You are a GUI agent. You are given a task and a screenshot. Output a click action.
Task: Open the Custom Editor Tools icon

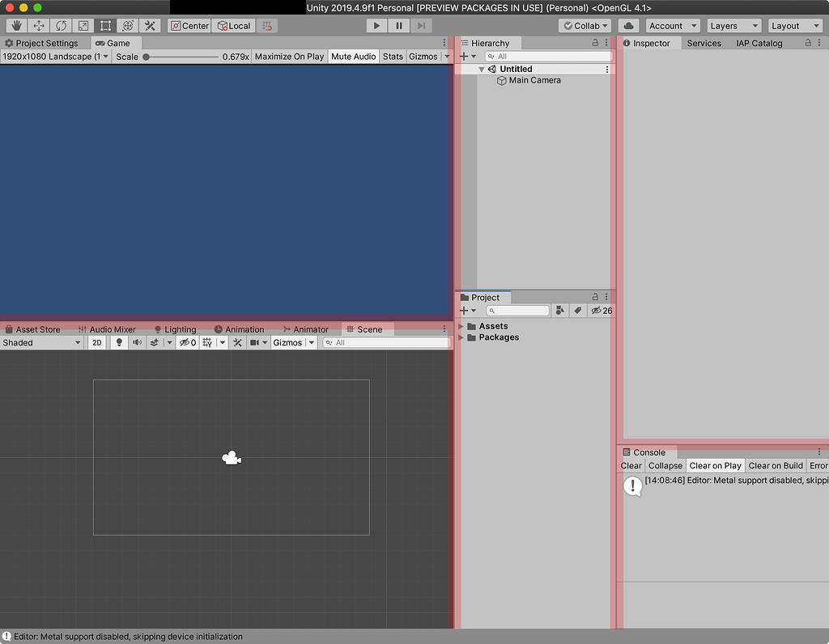tap(149, 25)
